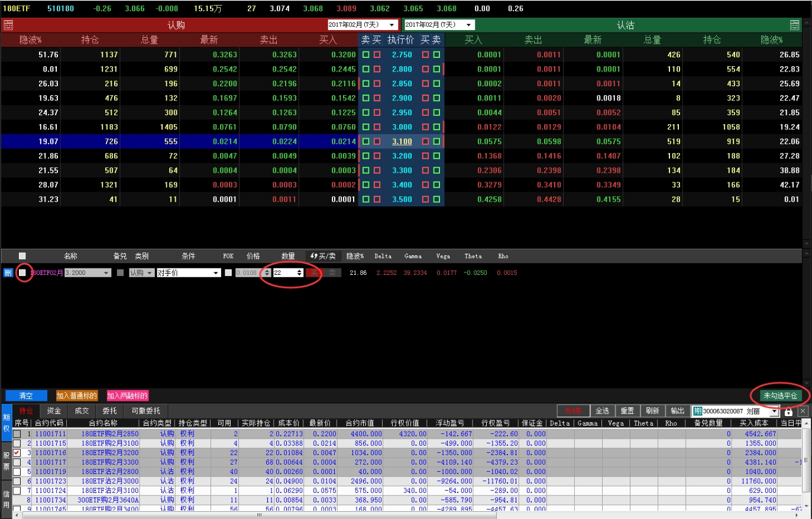Toggle the header select-all checkbox in order panel
This screenshot has width=812, height=519.
22,256
